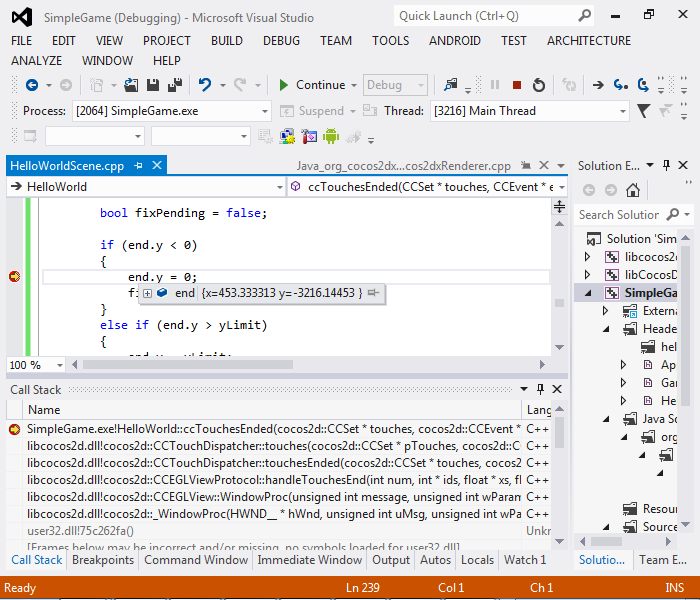Viewport: 700px width, 600px height.
Task: Pin the Call Stack panel
Action: [540, 389]
